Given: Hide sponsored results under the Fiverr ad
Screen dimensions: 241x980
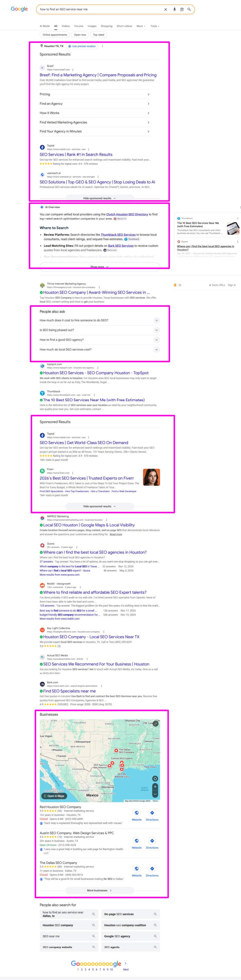Looking at the screenshot, I should coord(99,506).
